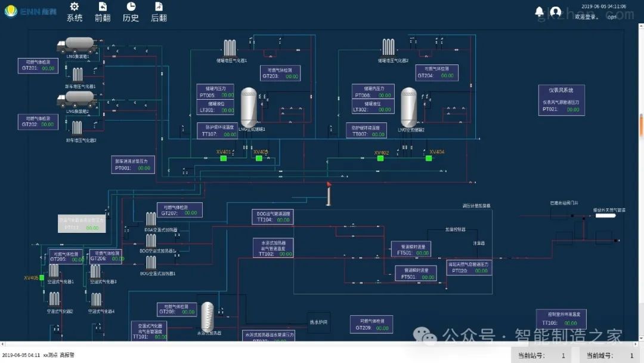Switch the XV404 valve state

coord(429,158)
